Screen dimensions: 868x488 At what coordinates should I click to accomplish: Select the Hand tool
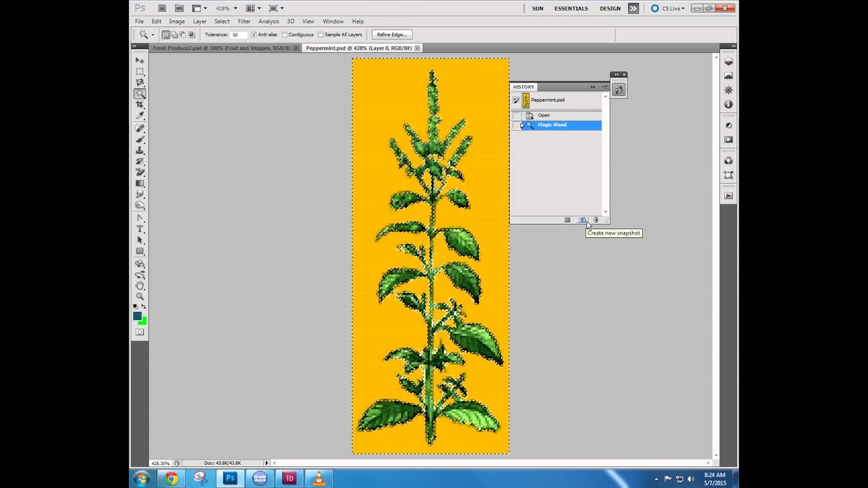(140, 285)
